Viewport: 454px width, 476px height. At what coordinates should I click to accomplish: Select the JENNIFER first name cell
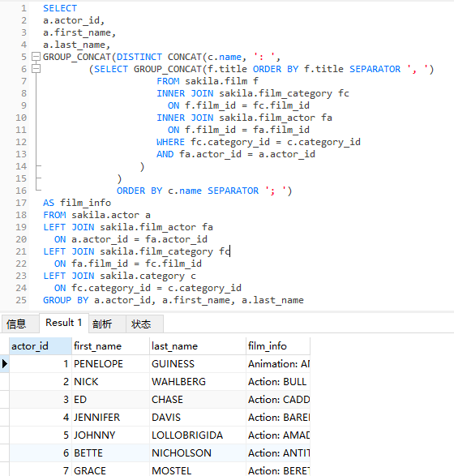coord(110,418)
